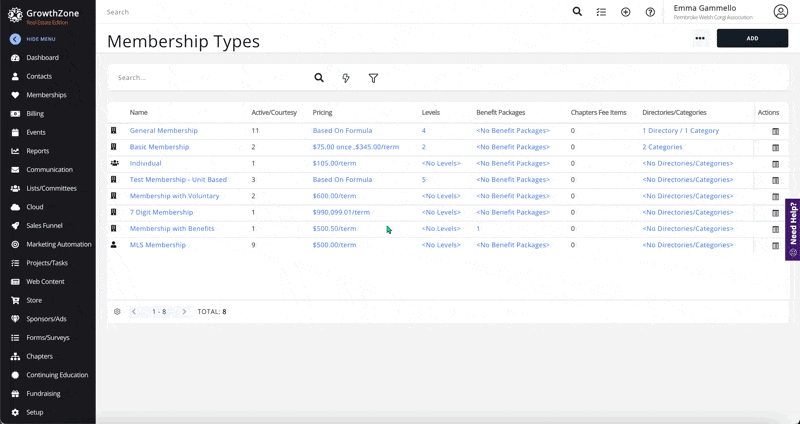Click the lightning bolt quick actions icon
Screen dimensions: 800x424
point(346,78)
